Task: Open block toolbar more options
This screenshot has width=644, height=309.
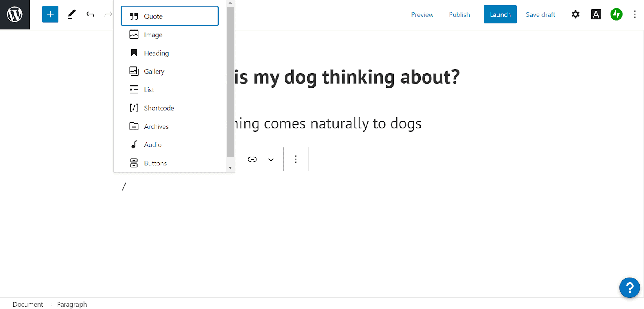Action: [296, 159]
